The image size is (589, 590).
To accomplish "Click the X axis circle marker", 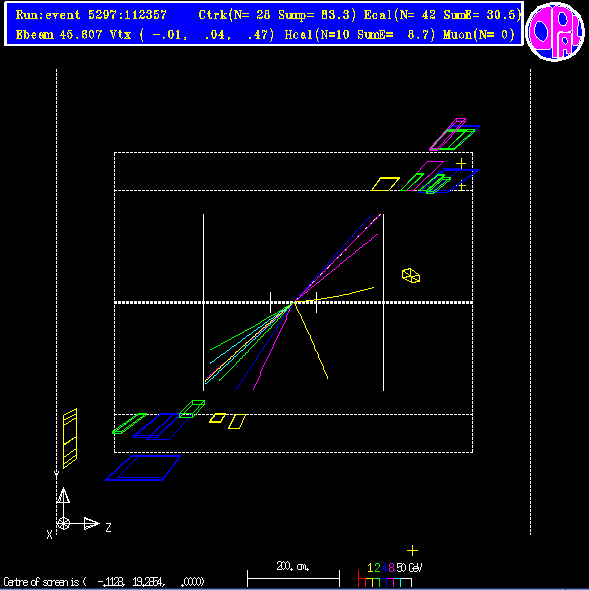I will point(63,523).
